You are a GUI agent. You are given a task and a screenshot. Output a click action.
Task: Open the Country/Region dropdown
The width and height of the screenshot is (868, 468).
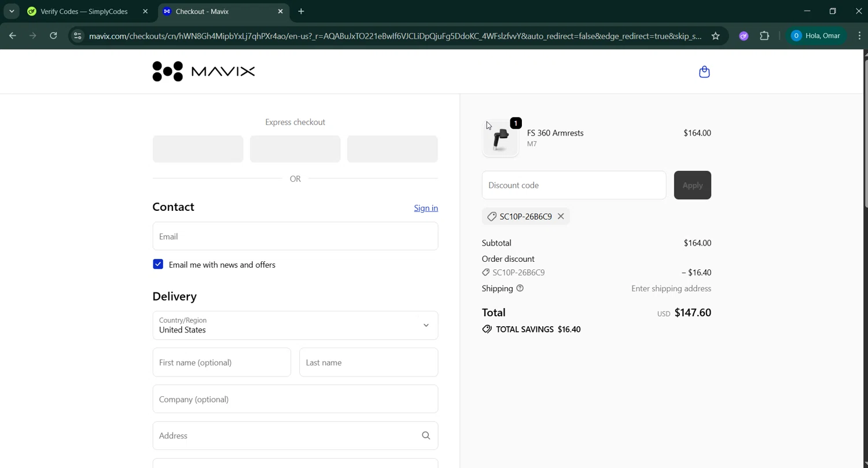295,326
